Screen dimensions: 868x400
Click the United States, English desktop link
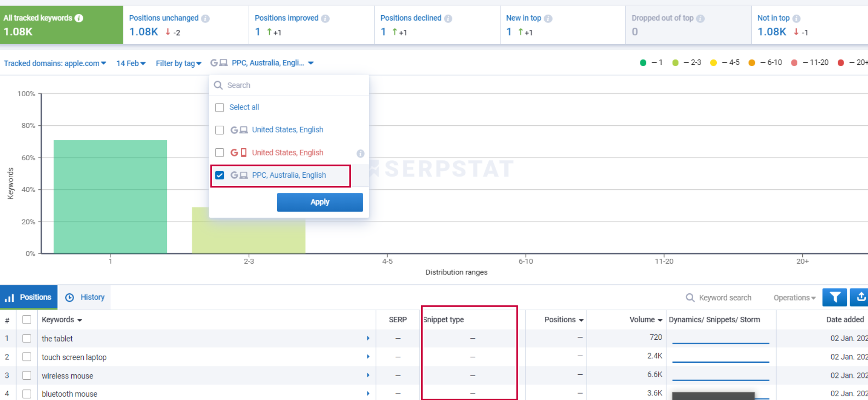click(287, 130)
